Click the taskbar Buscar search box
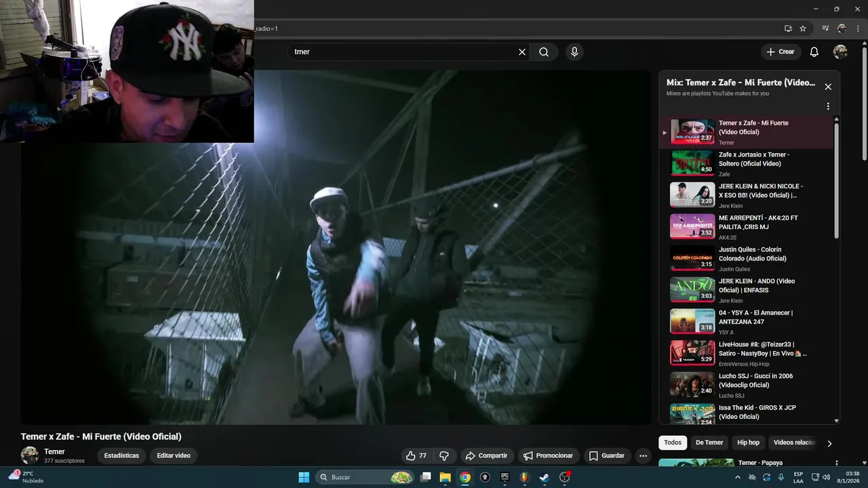 coord(366,477)
